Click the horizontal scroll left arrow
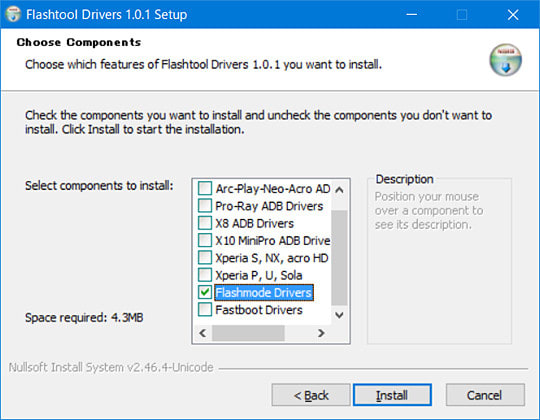The image size is (540, 420). point(203,333)
